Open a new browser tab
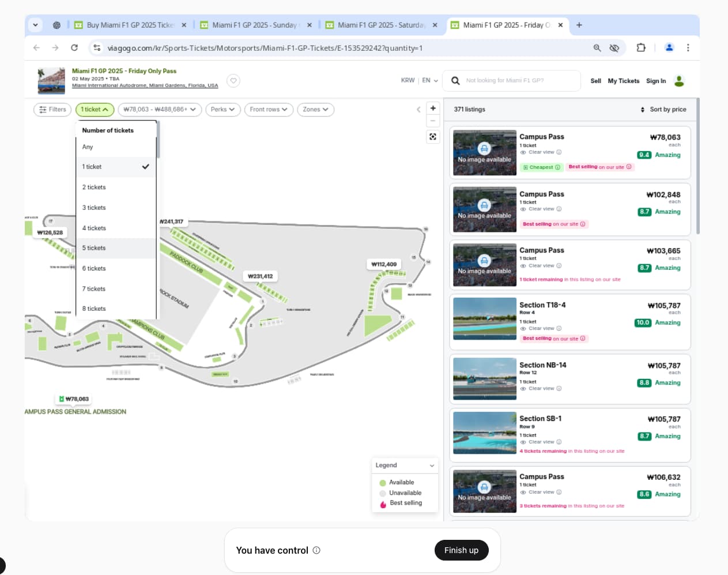Viewport: 728px width, 575px height. coord(579,25)
